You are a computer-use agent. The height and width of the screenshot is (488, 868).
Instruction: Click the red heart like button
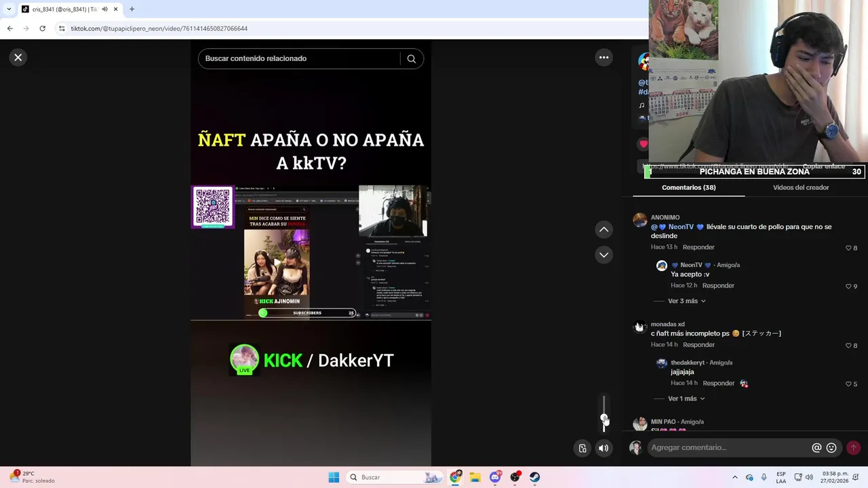[x=644, y=144]
